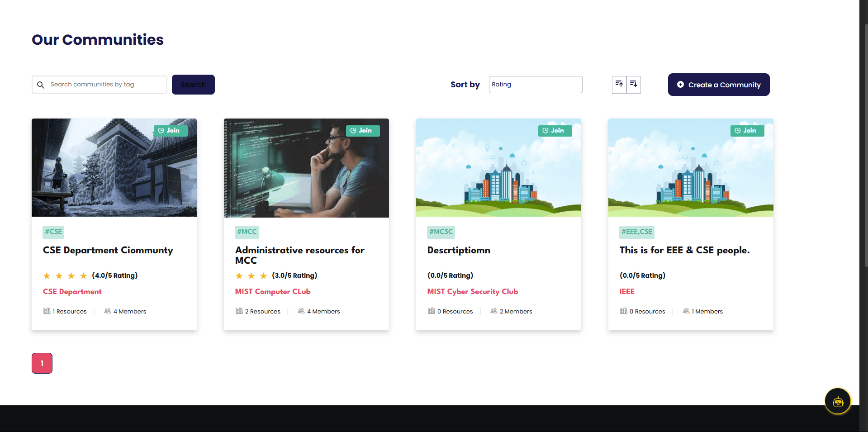
Task: Click the #MCC tag
Action: click(x=247, y=232)
